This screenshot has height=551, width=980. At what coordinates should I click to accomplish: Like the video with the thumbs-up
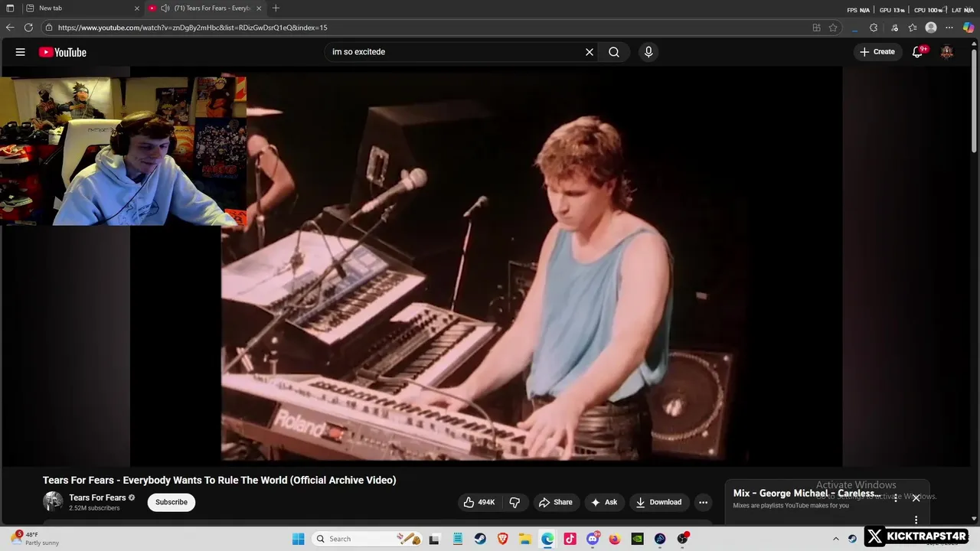(479, 502)
